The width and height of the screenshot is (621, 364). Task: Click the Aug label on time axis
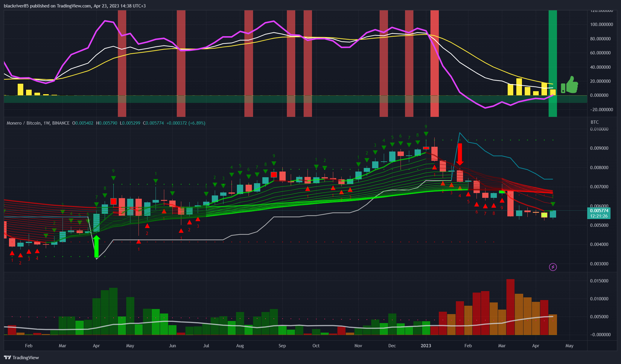coord(240,346)
